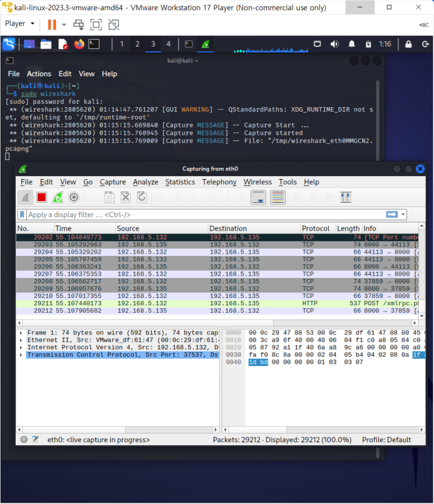Click highlighted hex bytes 1d bd
The image size is (434, 504).
(x=258, y=362)
